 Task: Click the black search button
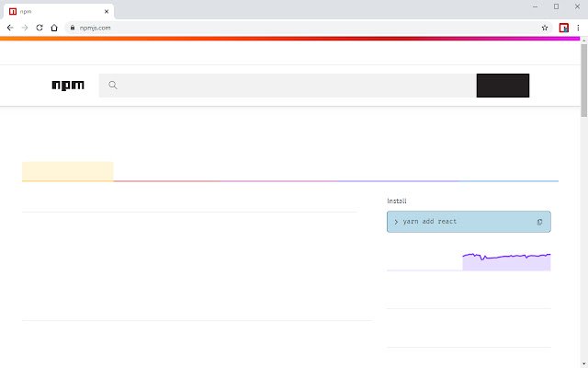coord(503,86)
